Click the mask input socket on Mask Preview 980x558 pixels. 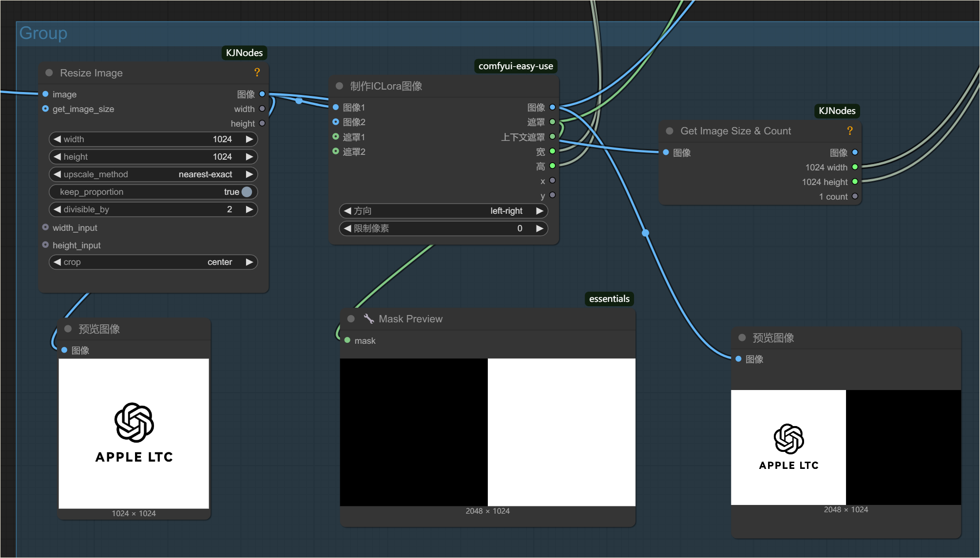pos(347,340)
